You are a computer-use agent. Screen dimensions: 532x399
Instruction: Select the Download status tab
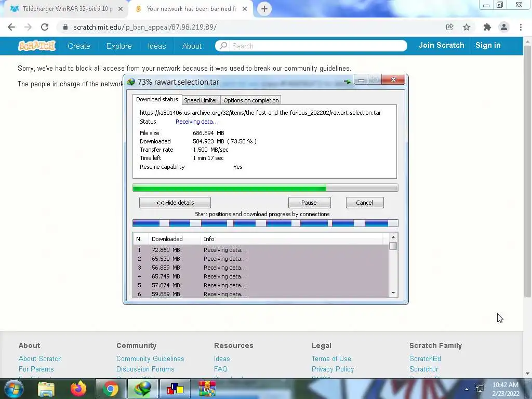(157, 99)
